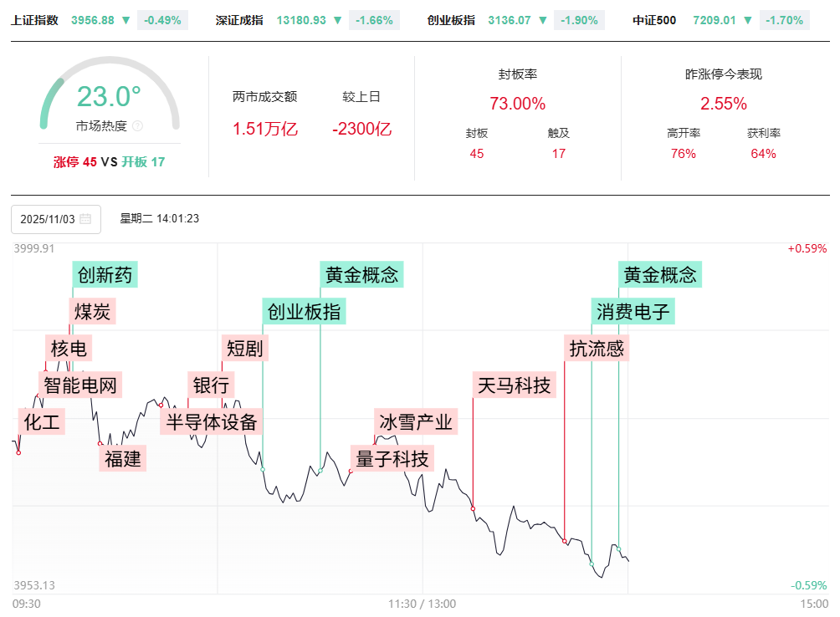Click the 抗流感 marker tag
Image resolution: width=840 pixels, height=617 pixels.
(x=597, y=349)
